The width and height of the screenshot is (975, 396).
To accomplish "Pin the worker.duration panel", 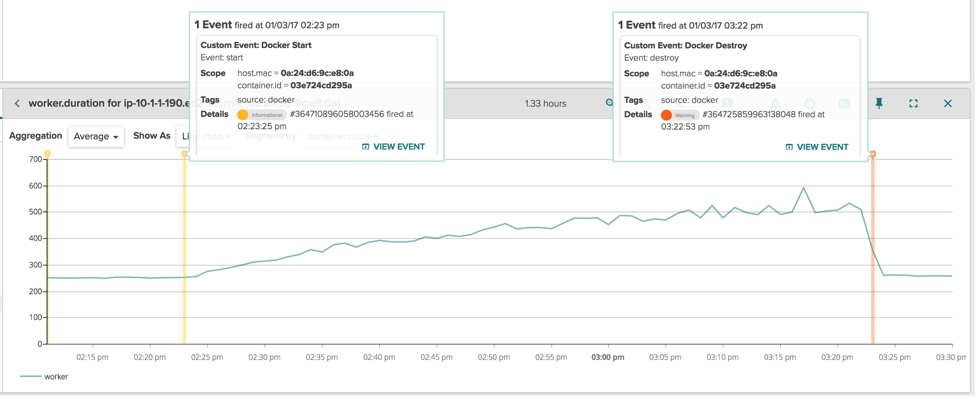I will tap(879, 103).
